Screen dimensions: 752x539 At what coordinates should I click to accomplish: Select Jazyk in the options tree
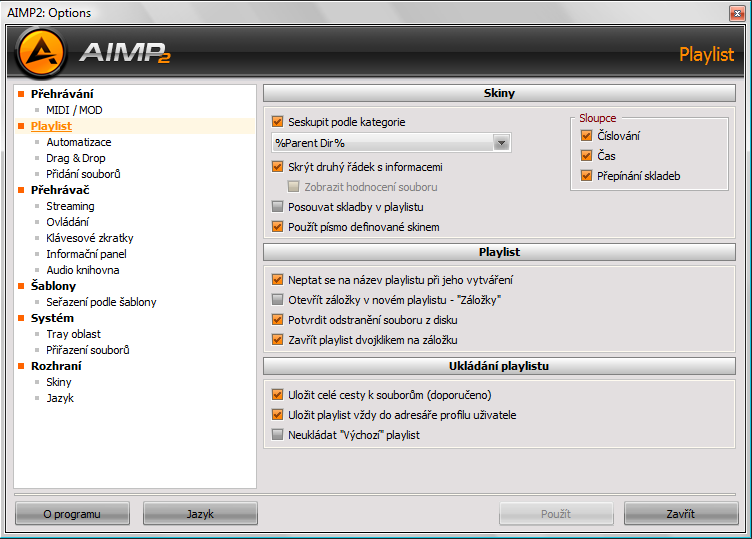pos(60,398)
